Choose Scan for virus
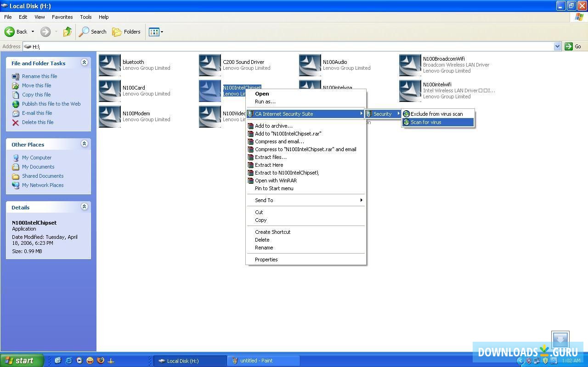588x367 pixels. [x=438, y=122]
